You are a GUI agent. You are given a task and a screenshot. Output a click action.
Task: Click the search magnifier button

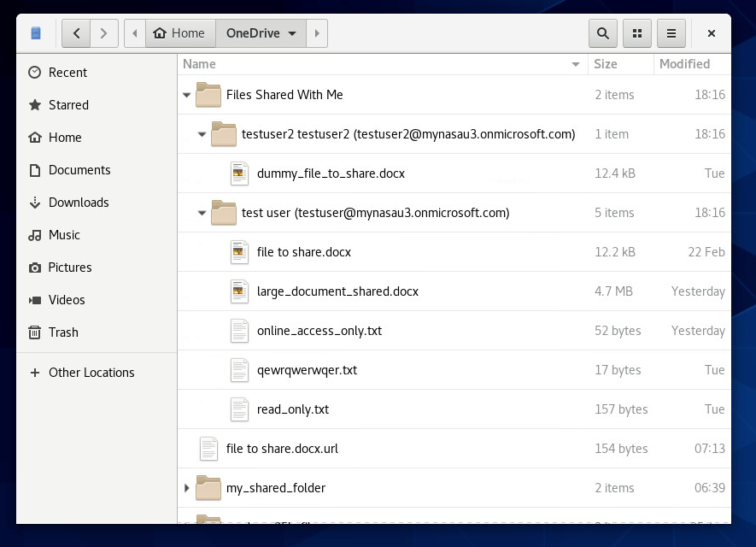(603, 33)
